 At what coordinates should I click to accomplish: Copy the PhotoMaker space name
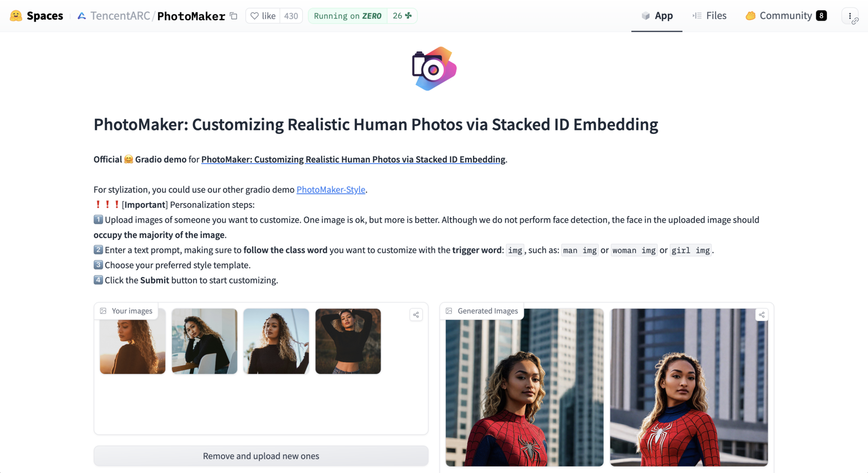(x=234, y=16)
